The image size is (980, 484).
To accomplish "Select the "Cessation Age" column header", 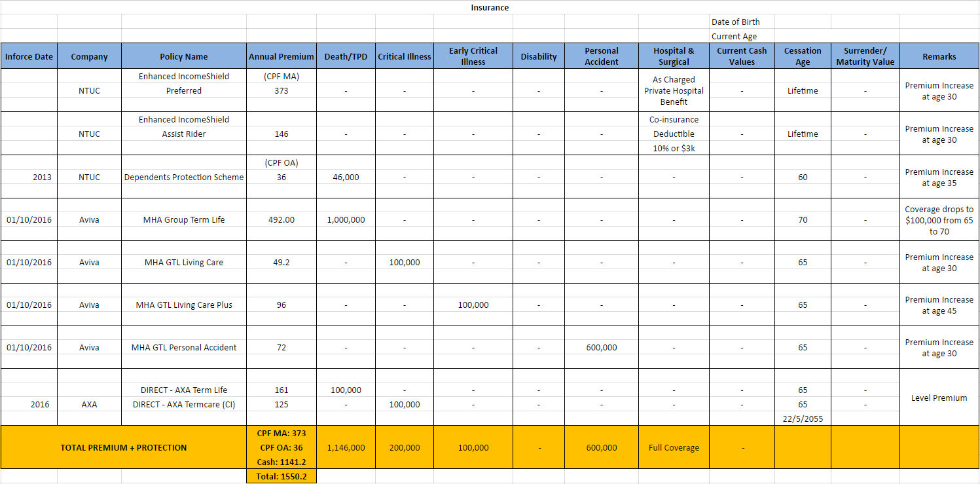I will click(x=803, y=56).
